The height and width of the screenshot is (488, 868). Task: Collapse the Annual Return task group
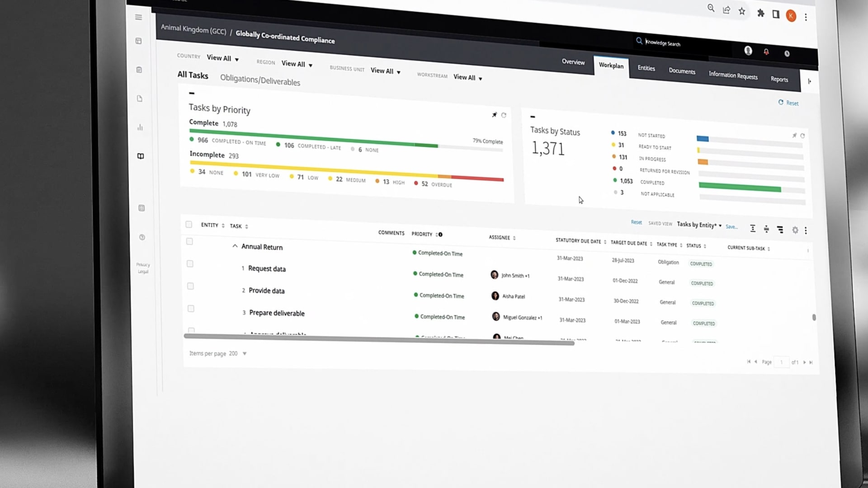tap(235, 246)
